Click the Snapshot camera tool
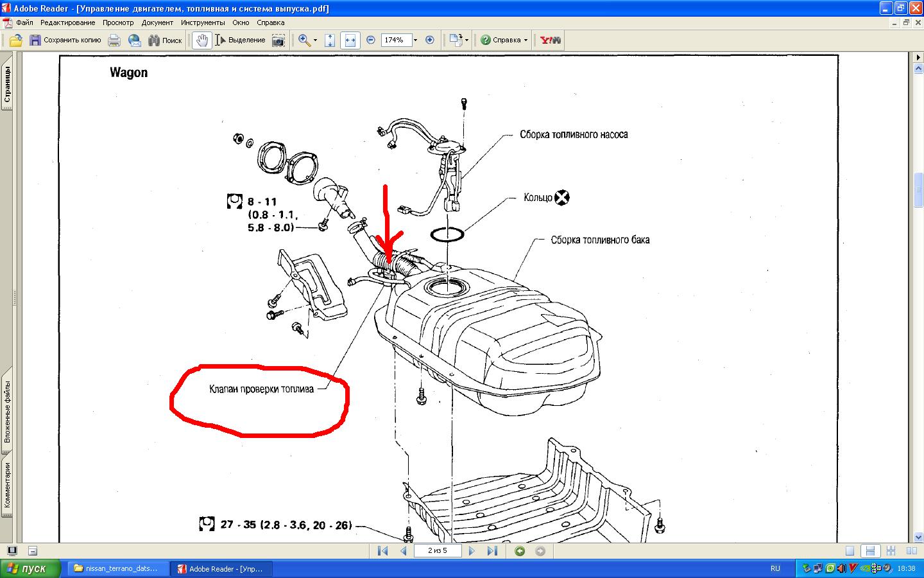924x578 pixels. [278, 40]
